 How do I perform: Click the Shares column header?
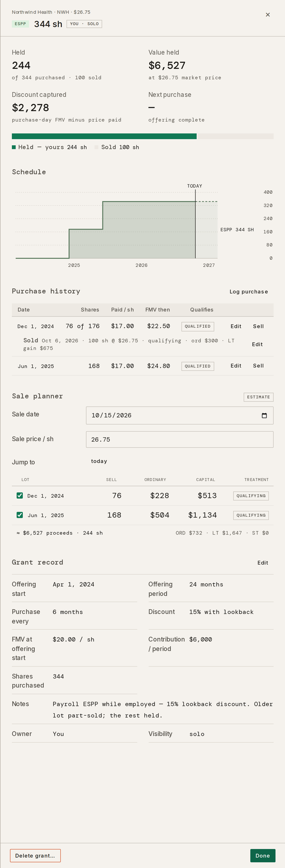(90, 310)
